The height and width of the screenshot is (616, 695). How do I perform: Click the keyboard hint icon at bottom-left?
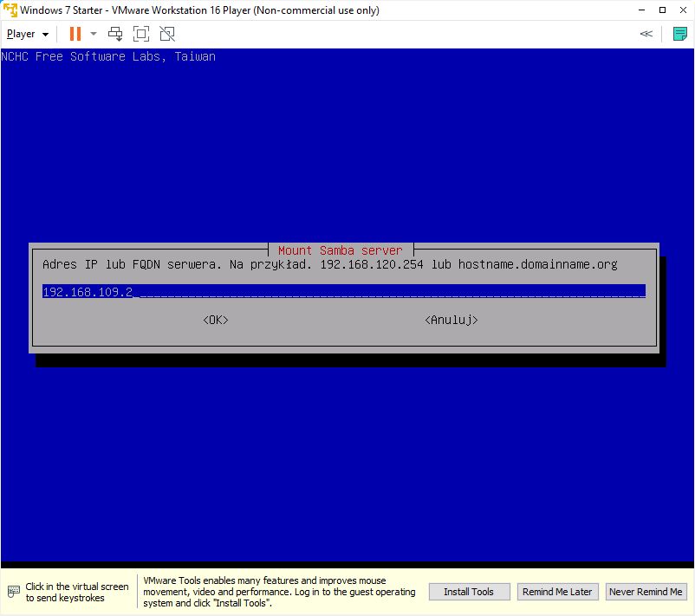click(x=13, y=592)
